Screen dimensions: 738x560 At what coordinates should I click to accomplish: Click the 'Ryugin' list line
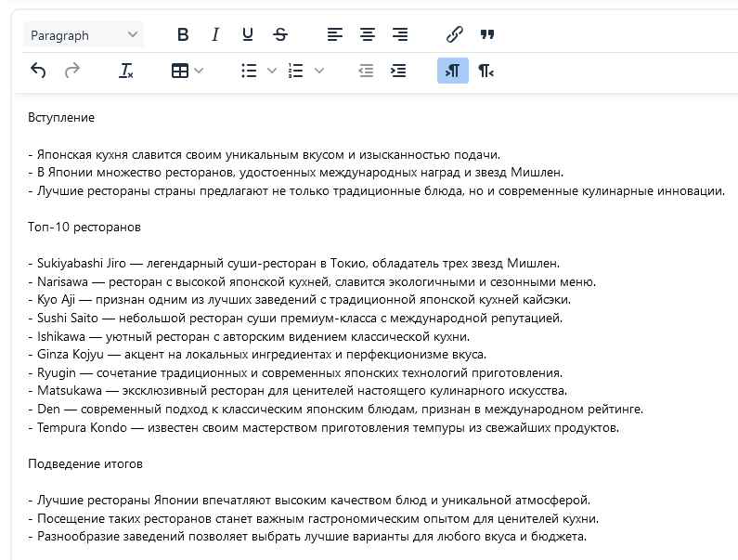pyautogui.click(x=295, y=372)
